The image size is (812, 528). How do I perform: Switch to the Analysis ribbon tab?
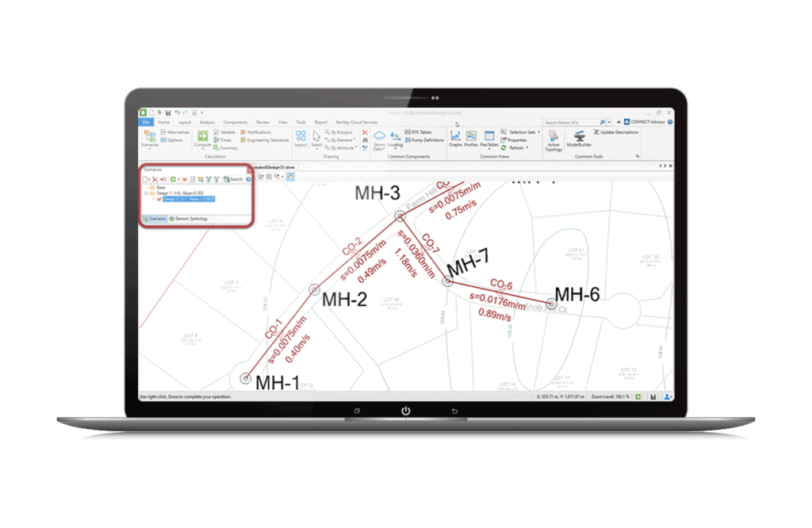(x=208, y=122)
